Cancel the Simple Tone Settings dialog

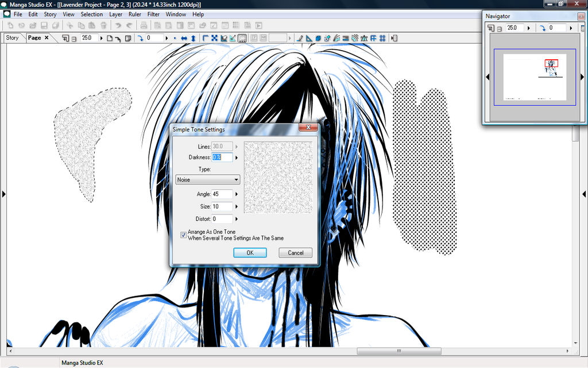click(296, 253)
